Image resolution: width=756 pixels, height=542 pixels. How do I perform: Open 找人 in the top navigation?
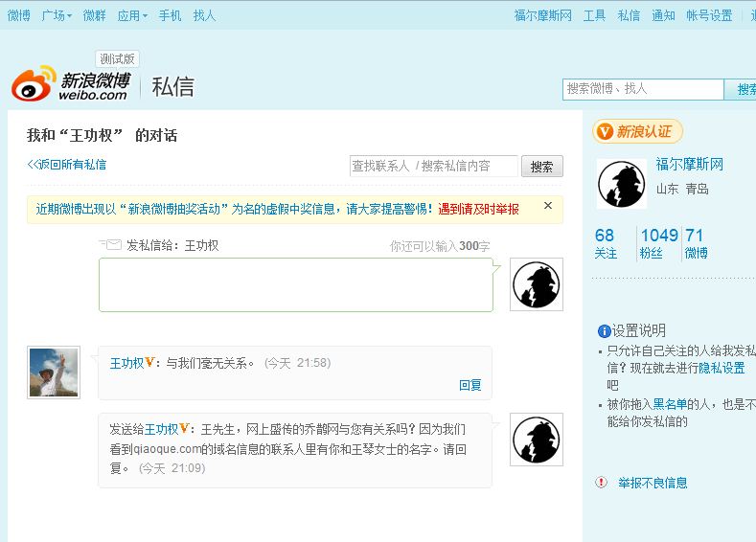click(x=204, y=15)
